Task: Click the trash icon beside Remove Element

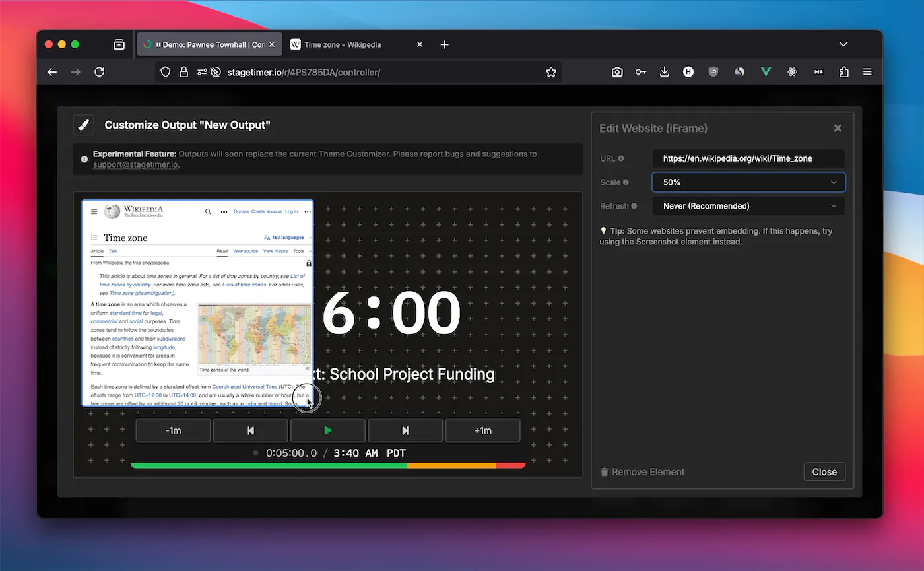Action: click(605, 472)
